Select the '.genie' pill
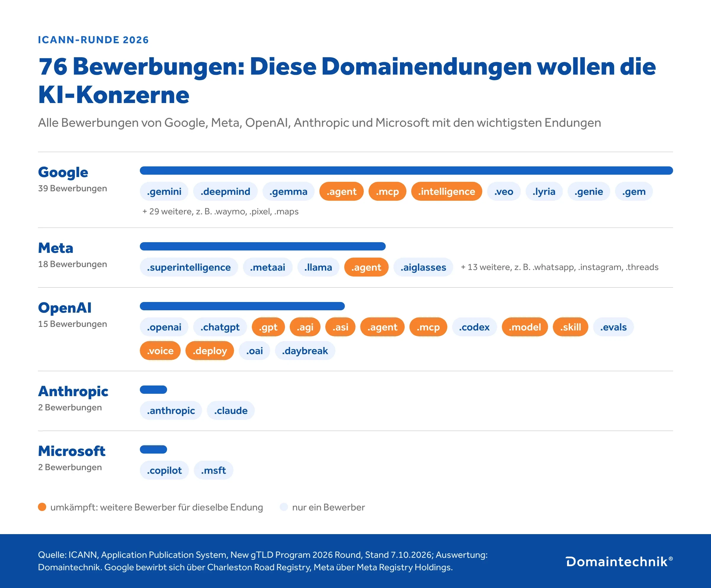 pyautogui.click(x=589, y=192)
